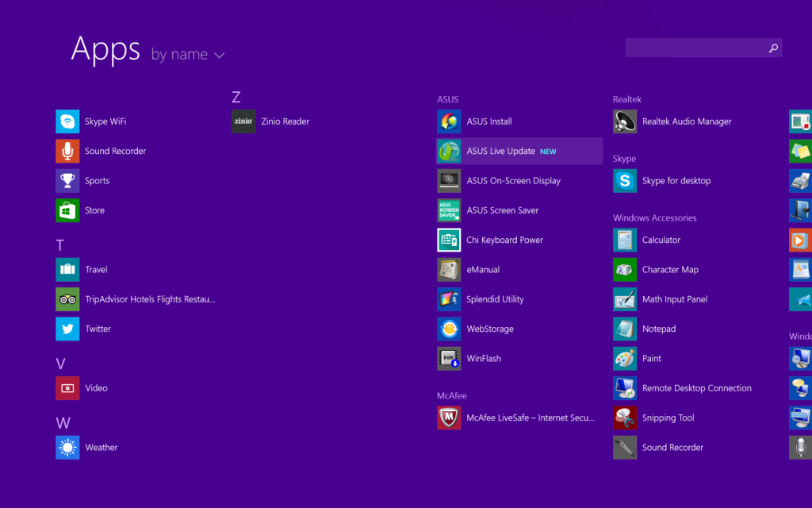Screen dimensions: 812x508
Task: Open the ASUS Live Update icon
Action: point(449,151)
